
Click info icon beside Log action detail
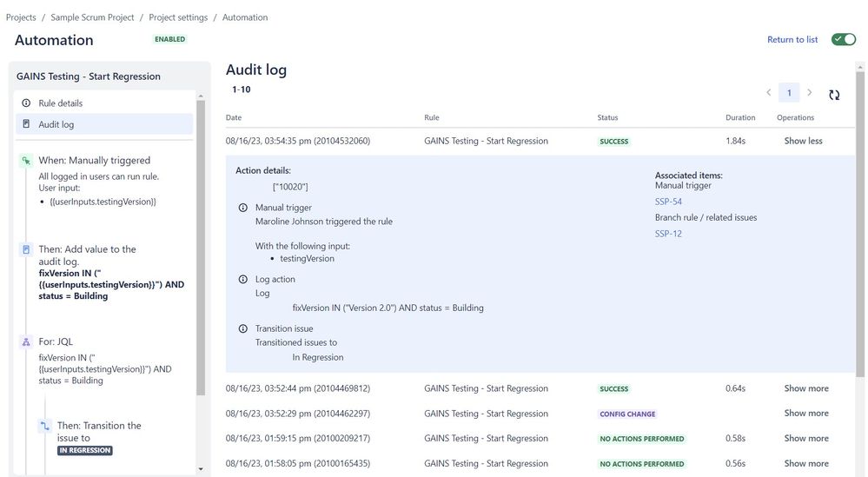243,280
